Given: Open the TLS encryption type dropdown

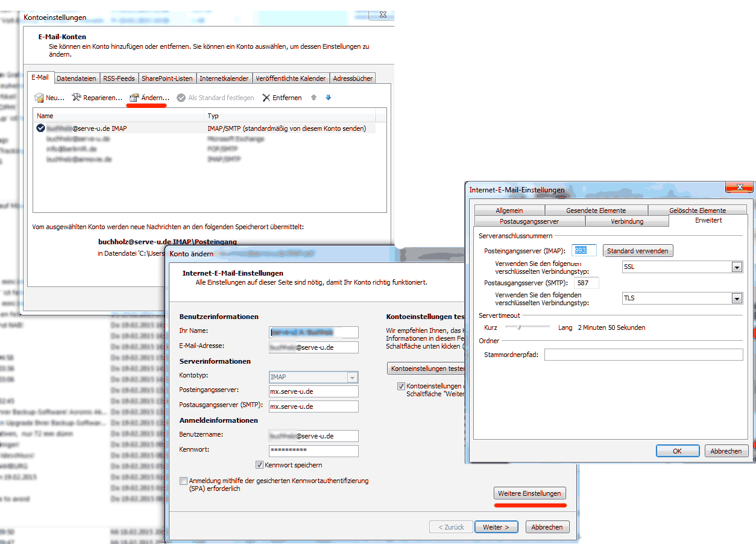Looking at the screenshot, I should [x=736, y=299].
